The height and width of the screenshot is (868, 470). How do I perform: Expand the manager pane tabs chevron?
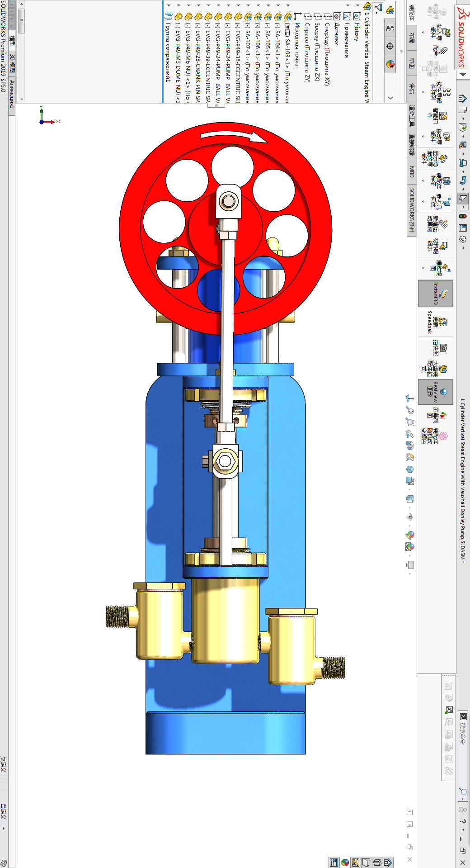point(390,97)
